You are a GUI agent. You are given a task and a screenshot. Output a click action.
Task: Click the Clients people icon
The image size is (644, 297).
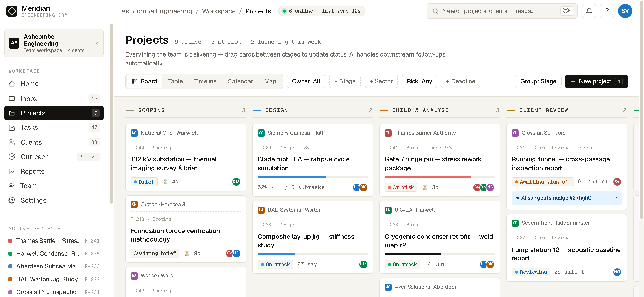(x=12, y=142)
